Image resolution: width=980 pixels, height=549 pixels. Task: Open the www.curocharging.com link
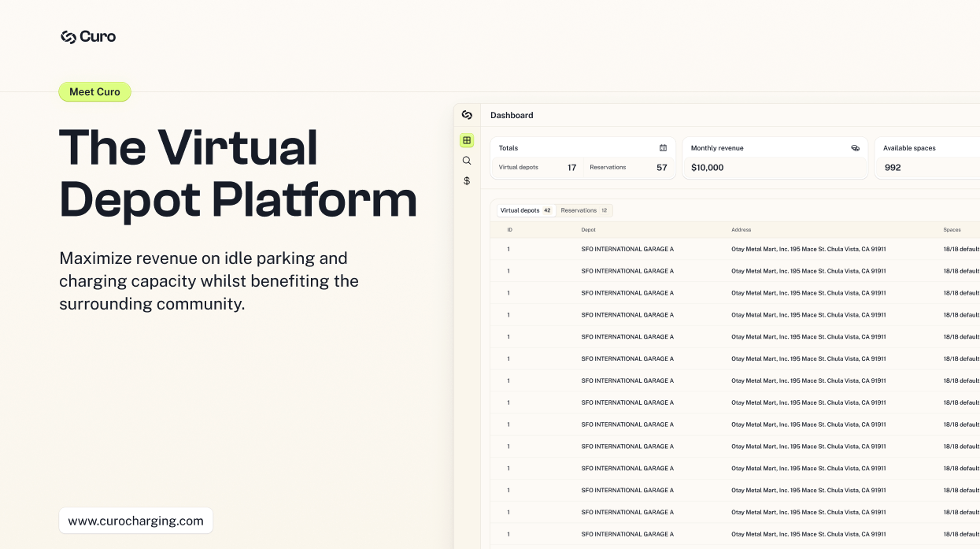point(135,521)
